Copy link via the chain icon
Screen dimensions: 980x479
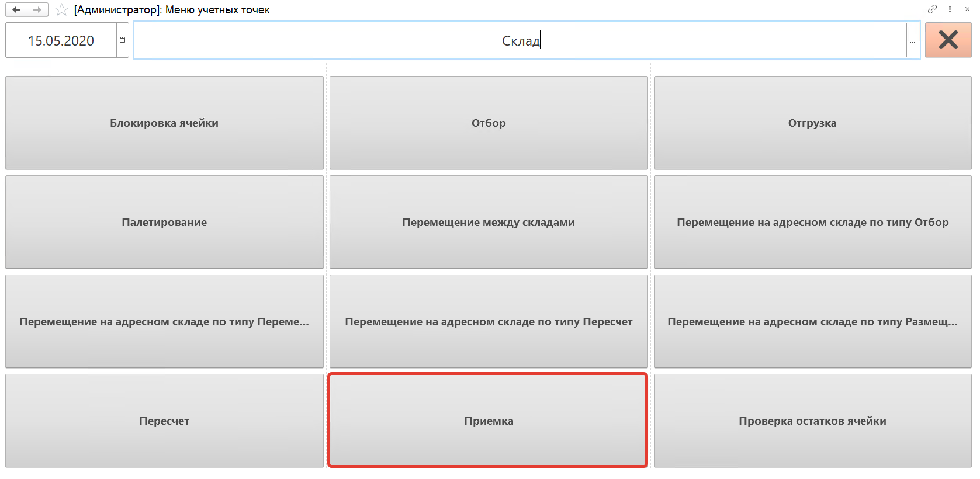(932, 9)
